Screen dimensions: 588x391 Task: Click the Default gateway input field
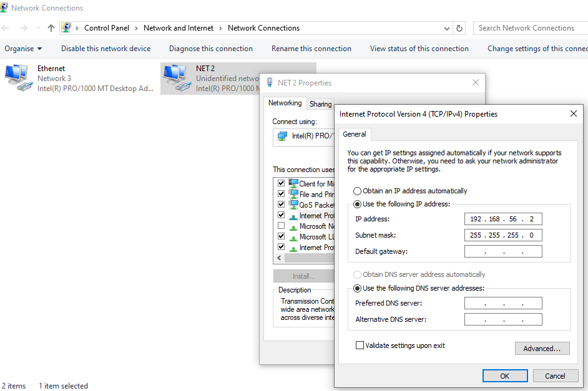[x=503, y=251]
